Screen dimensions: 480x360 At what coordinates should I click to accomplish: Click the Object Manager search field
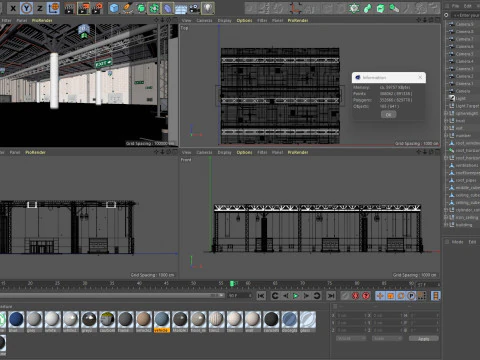point(466,15)
